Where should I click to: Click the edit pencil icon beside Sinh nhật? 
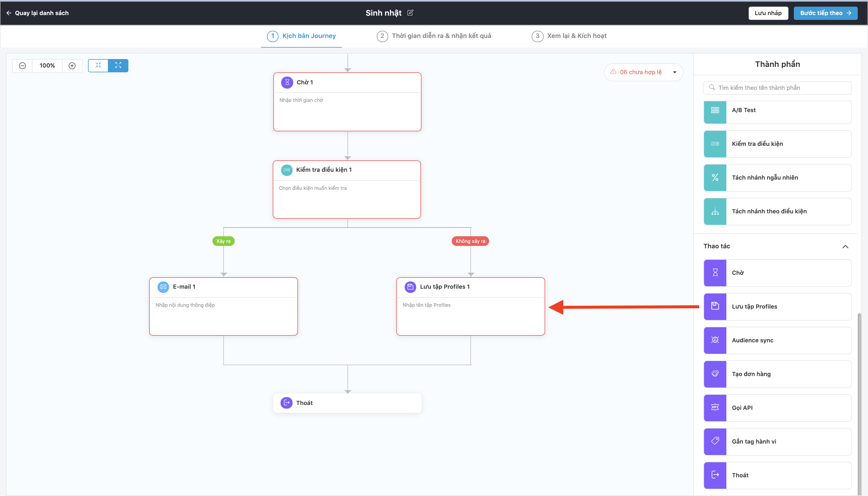point(410,13)
